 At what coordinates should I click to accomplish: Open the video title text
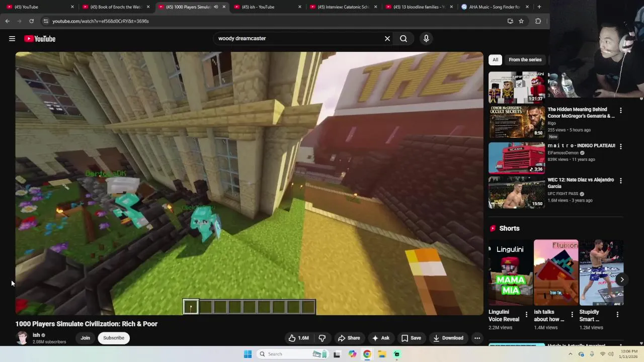87,324
